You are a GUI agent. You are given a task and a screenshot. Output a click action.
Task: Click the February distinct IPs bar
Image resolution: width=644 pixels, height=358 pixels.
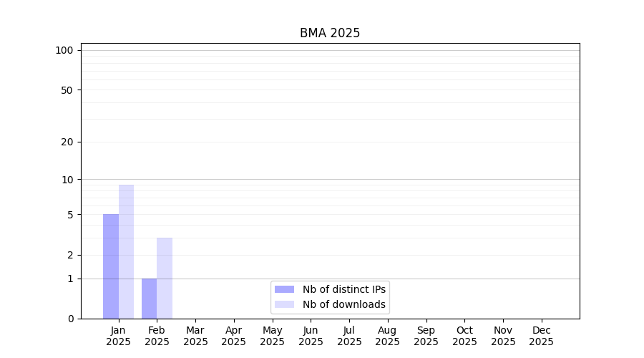[149, 299]
